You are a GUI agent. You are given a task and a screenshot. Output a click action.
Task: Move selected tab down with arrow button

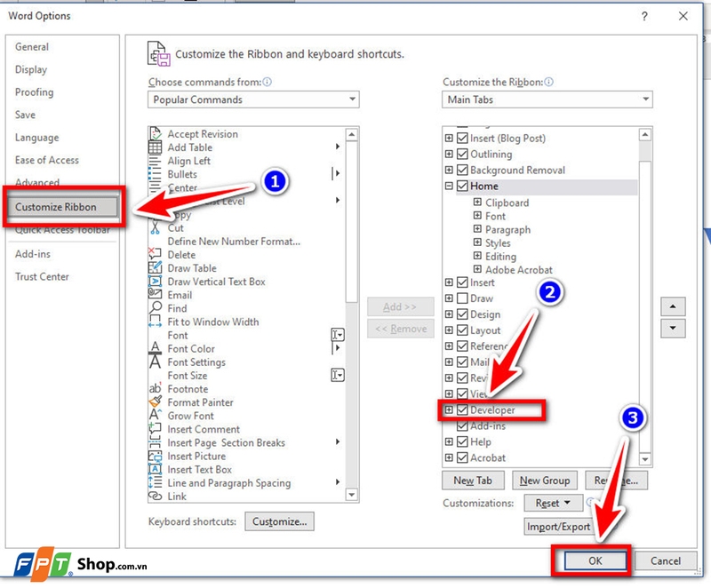(673, 328)
